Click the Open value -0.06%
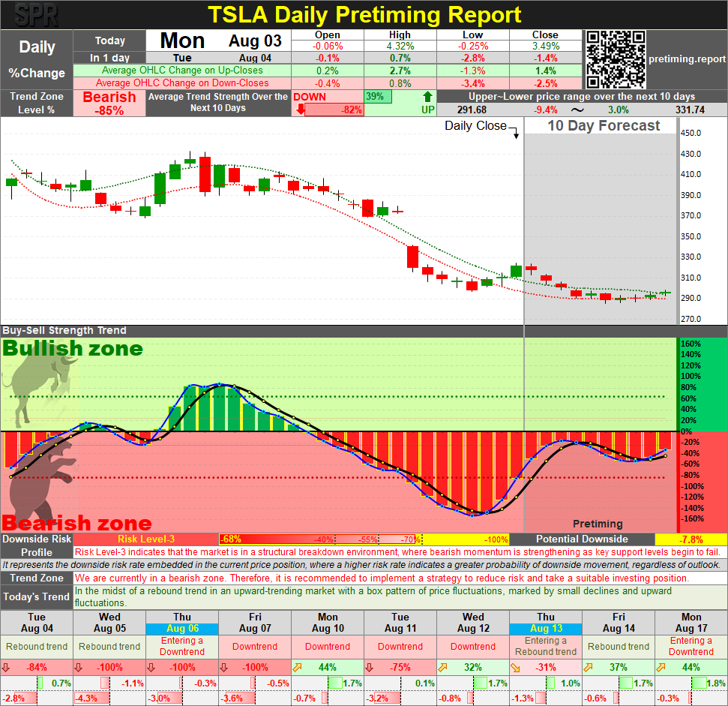 click(x=328, y=46)
